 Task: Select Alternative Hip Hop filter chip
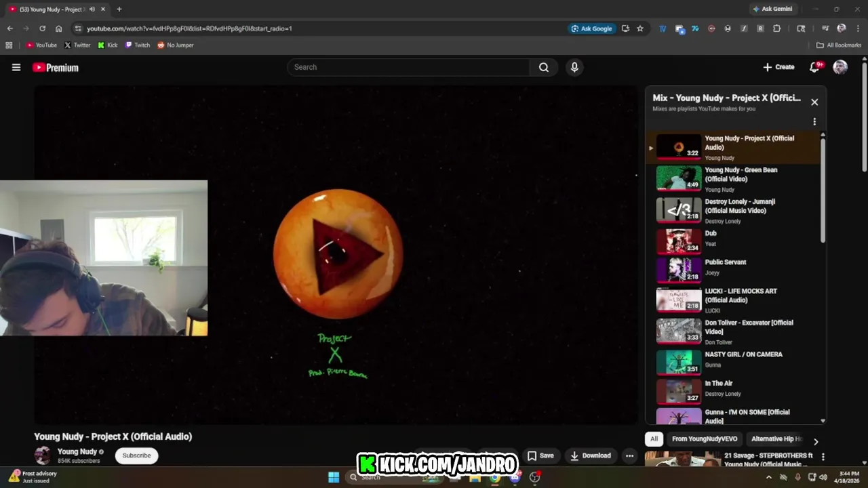coord(776,439)
